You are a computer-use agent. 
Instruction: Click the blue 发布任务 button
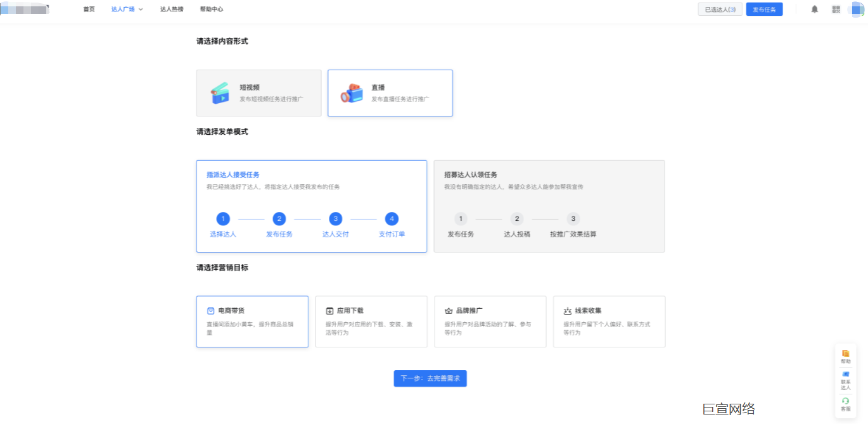click(x=764, y=9)
